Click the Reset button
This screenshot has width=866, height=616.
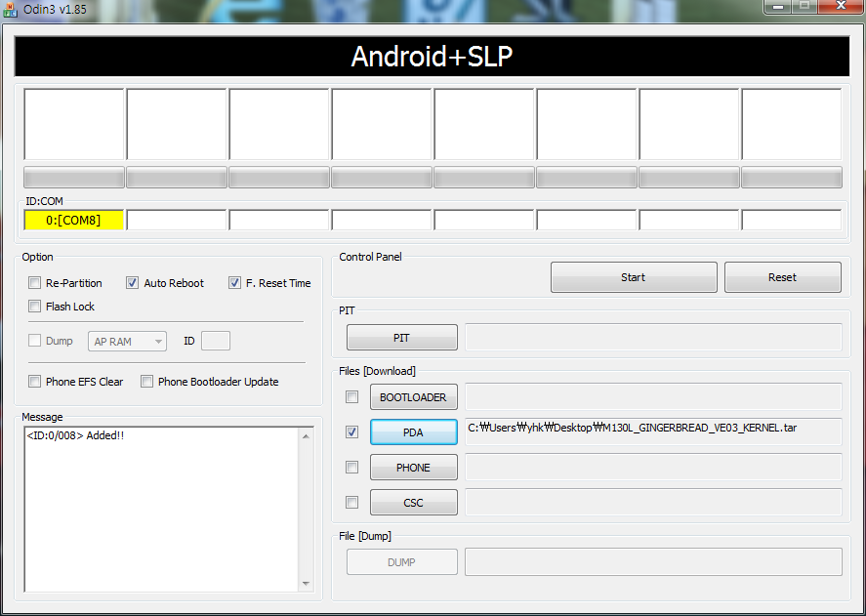click(782, 277)
